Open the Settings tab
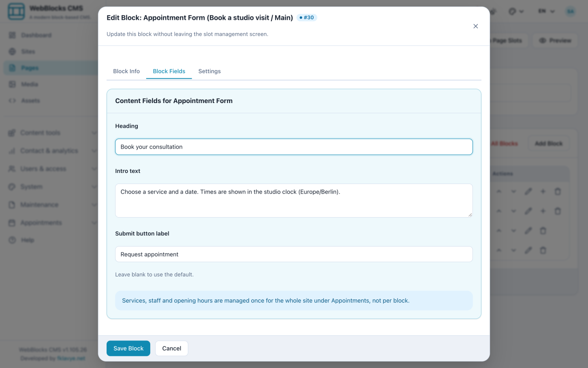 point(209,71)
